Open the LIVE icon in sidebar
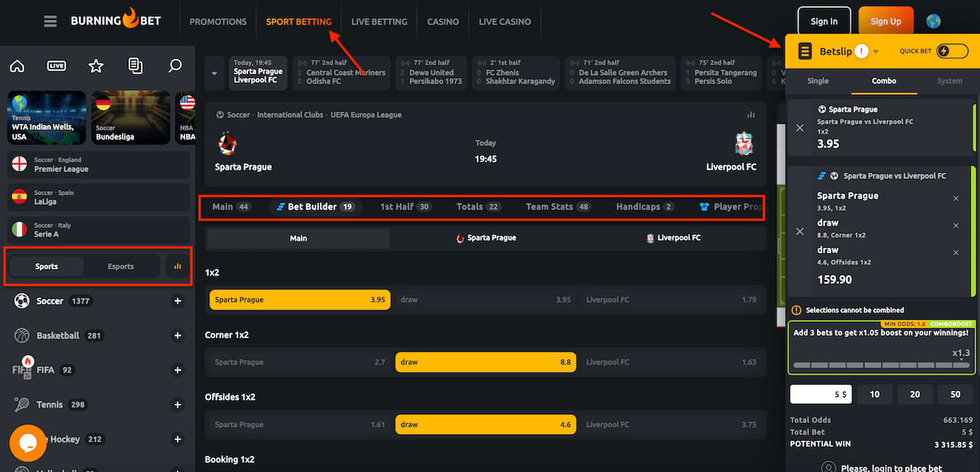This screenshot has height=472, width=980. point(57,66)
